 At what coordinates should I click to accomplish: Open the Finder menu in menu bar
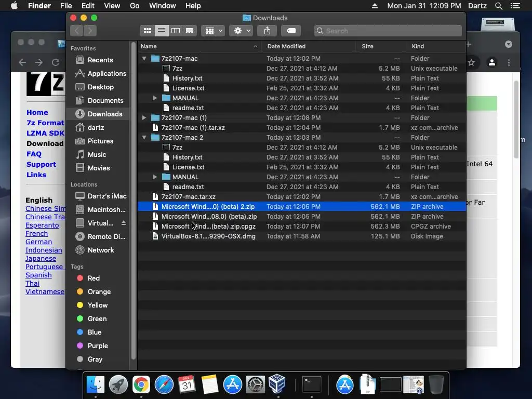click(x=39, y=6)
